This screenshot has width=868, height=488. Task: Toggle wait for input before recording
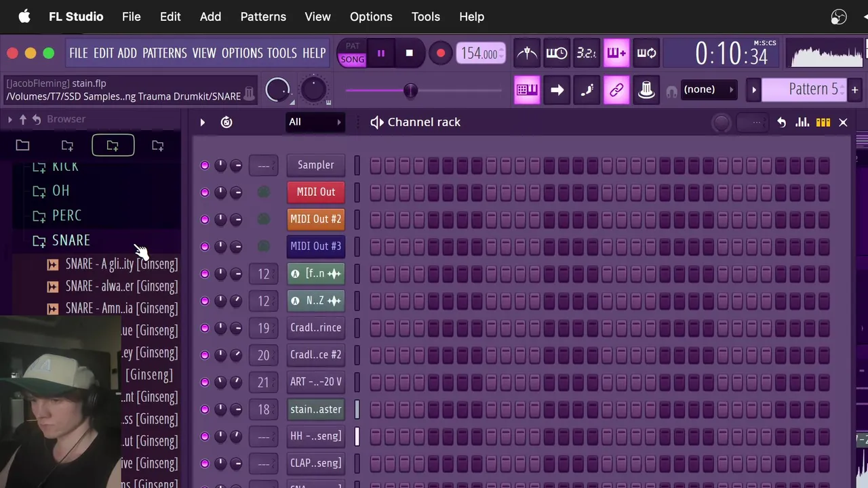click(x=556, y=53)
